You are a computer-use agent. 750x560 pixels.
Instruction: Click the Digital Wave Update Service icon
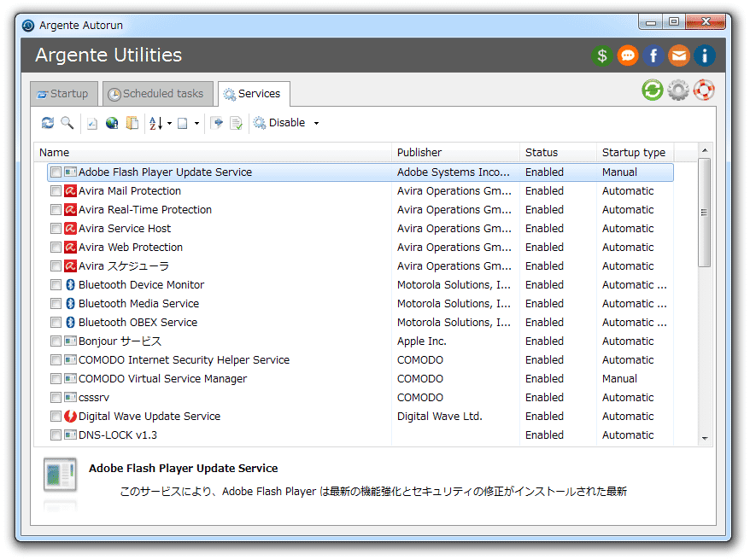[70, 417]
